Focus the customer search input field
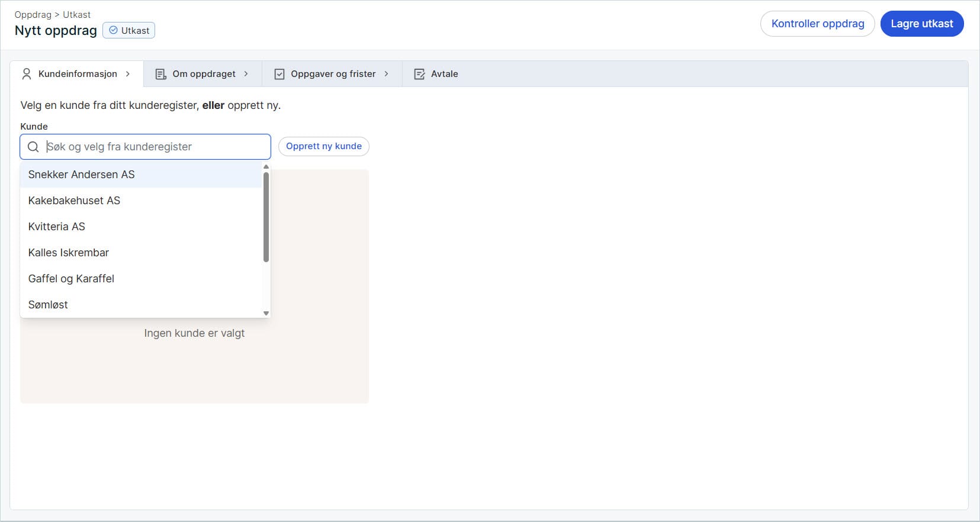Viewport: 980px width, 522px height. (154, 147)
